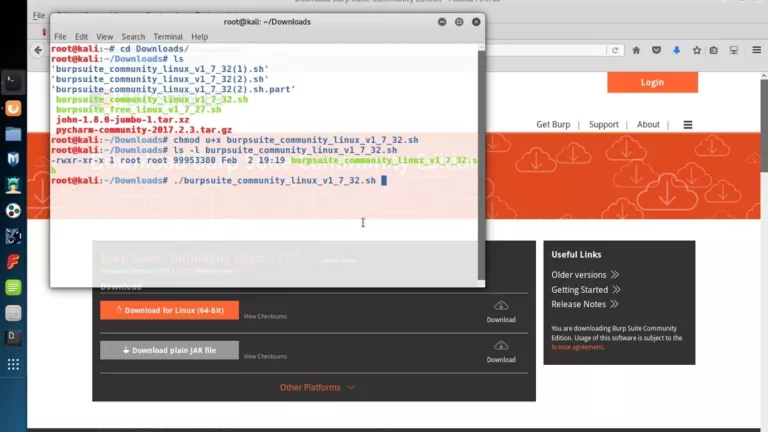Open the Terminal menu in menu bar
This screenshot has height=432, width=768.
[168, 37]
